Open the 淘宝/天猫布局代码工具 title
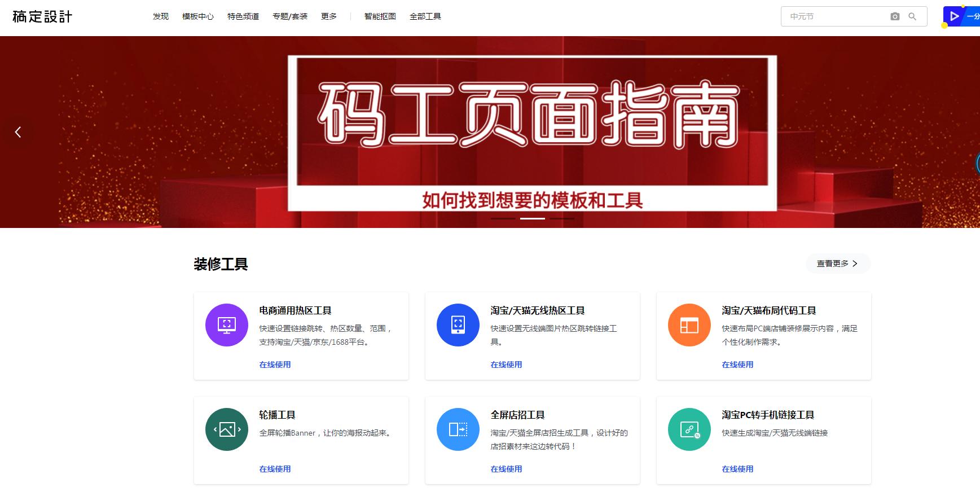Screen dimensions: 980x496 (769, 310)
